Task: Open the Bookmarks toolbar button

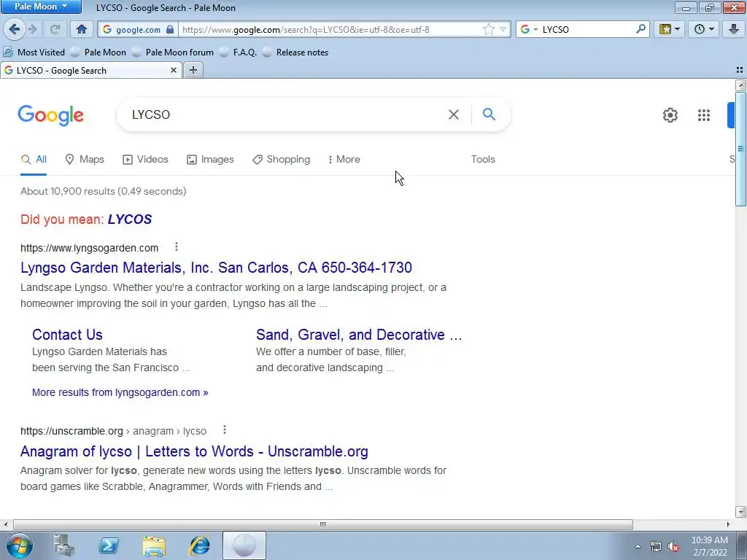Action: pyautogui.click(x=670, y=29)
